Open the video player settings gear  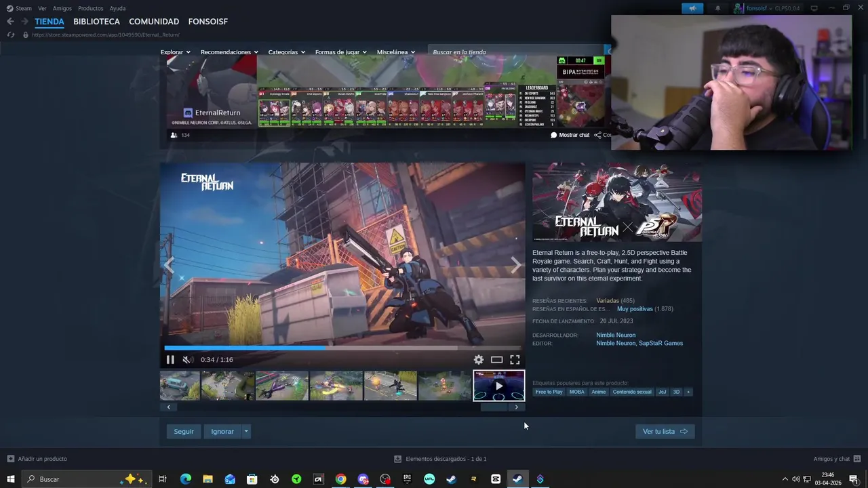click(x=479, y=360)
